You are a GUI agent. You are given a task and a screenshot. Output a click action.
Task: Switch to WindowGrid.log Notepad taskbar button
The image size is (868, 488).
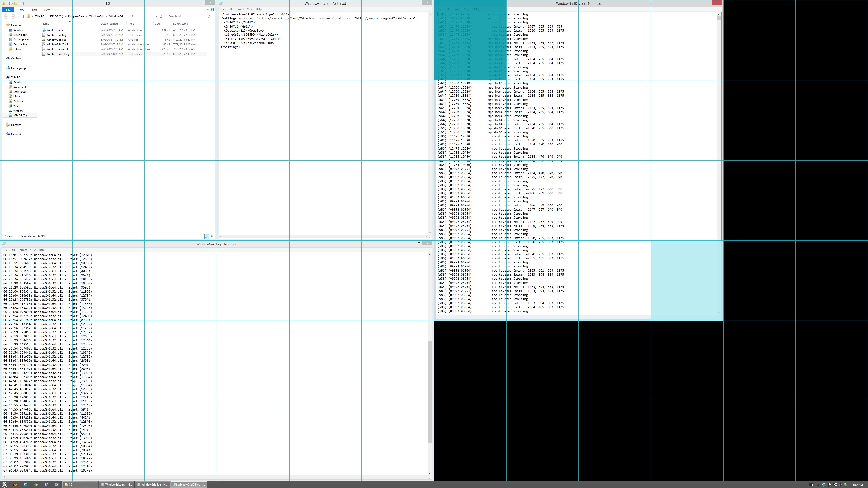(152, 485)
